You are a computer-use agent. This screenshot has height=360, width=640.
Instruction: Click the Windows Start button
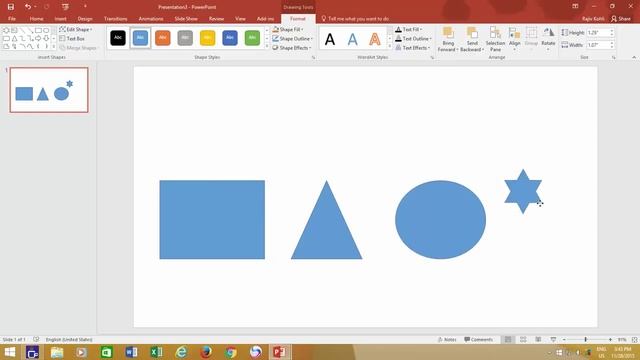point(9,352)
